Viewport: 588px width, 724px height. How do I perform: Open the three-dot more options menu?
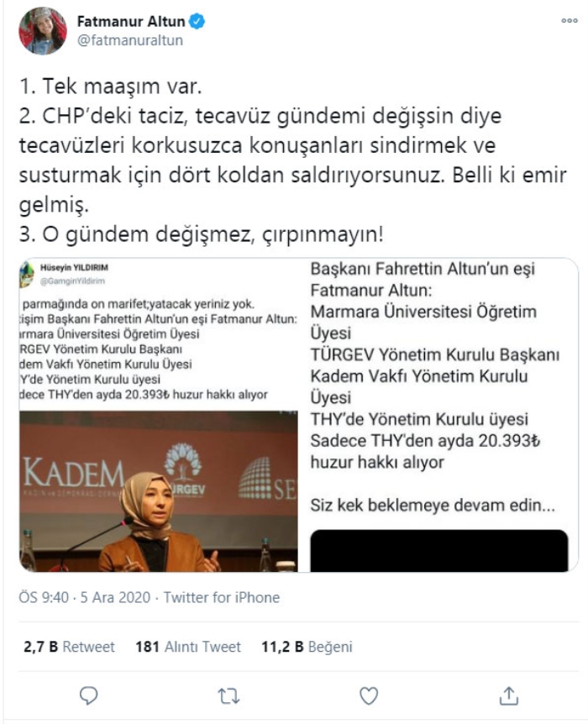click(x=569, y=21)
